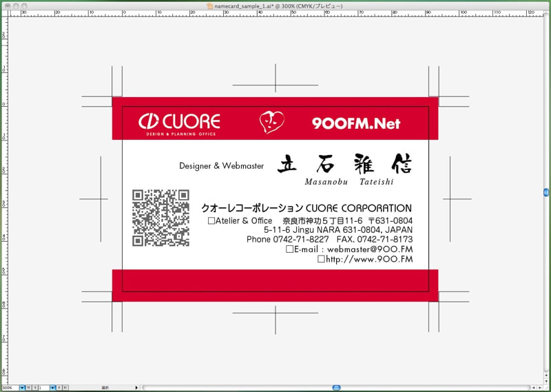The image size is (551, 392).
Task: Select the 立石雅信 calligraphy name
Action: (x=344, y=164)
